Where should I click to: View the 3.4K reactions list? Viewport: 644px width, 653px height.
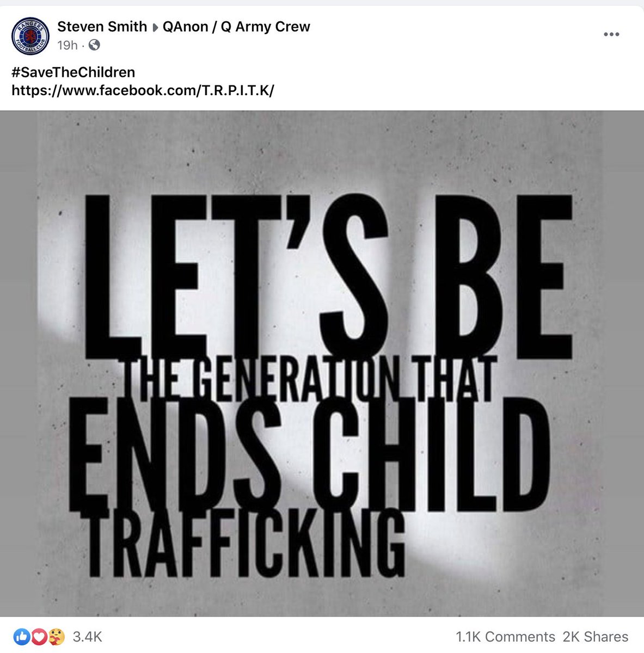pos(87,636)
